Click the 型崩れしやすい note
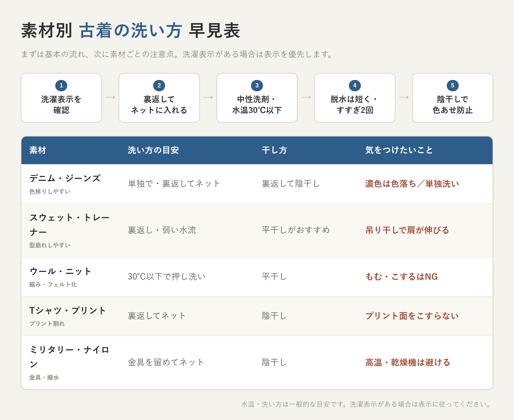This screenshot has height=420, width=514. pyautogui.click(x=50, y=245)
